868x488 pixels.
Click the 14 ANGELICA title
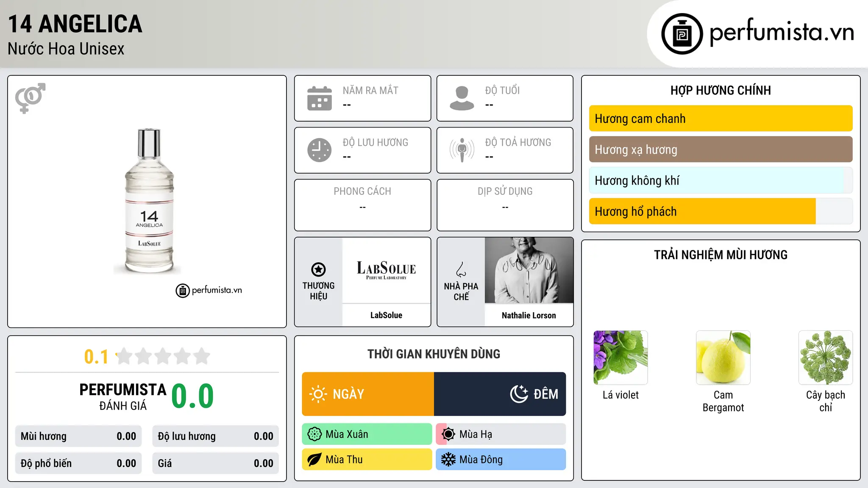tap(75, 24)
